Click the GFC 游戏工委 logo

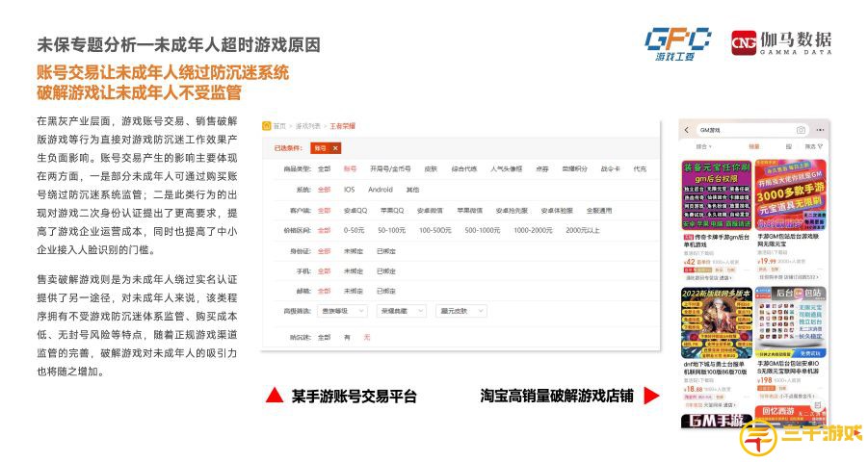(677, 44)
